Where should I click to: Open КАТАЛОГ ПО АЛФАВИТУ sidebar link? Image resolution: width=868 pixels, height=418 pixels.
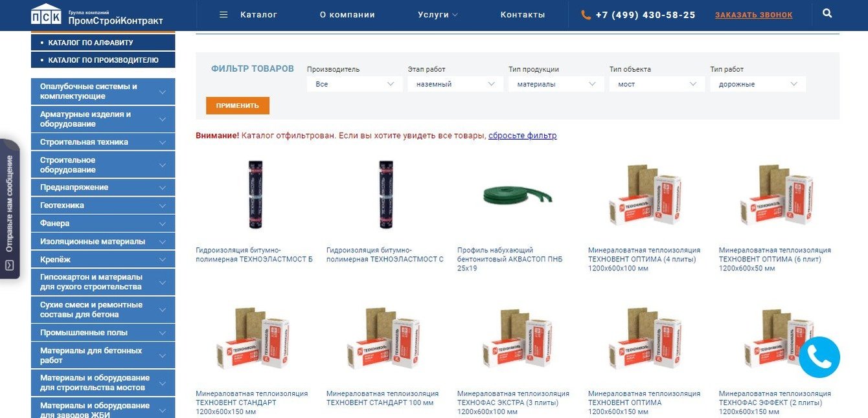[x=103, y=43]
